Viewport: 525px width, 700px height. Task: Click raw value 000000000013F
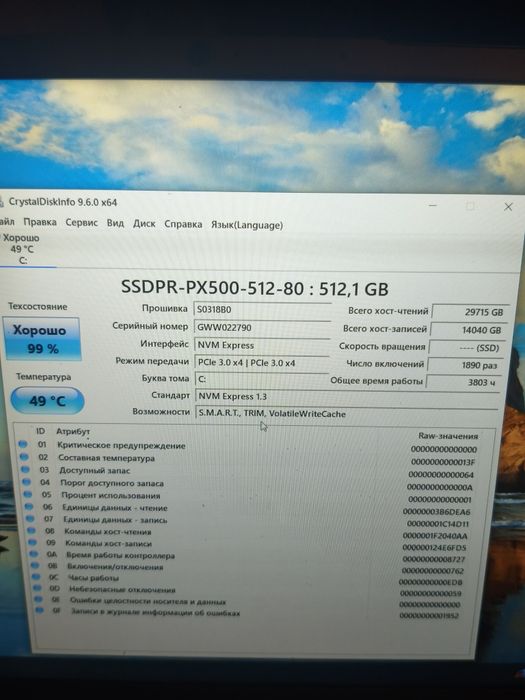pos(443,462)
